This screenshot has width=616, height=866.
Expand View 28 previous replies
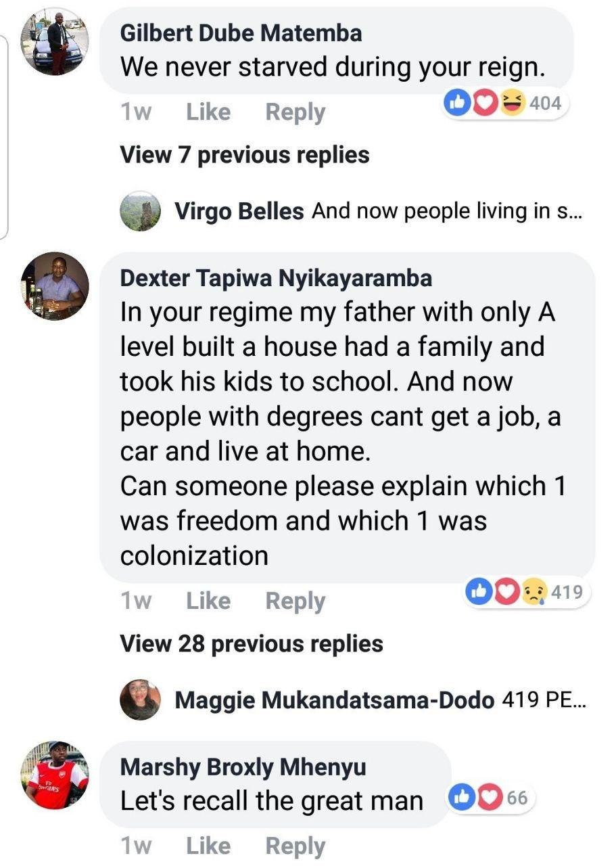(x=251, y=643)
